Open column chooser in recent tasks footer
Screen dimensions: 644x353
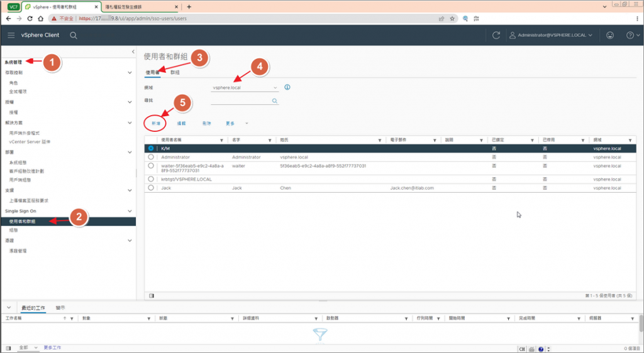tap(9, 348)
